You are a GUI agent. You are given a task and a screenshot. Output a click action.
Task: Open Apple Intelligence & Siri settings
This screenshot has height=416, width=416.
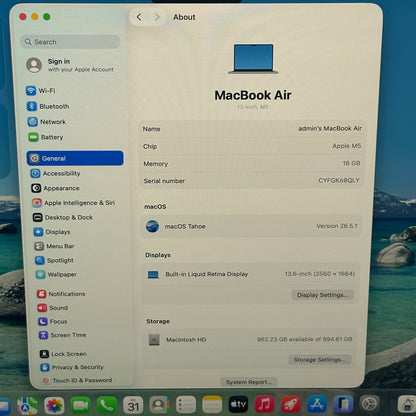(x=73, y=203)
